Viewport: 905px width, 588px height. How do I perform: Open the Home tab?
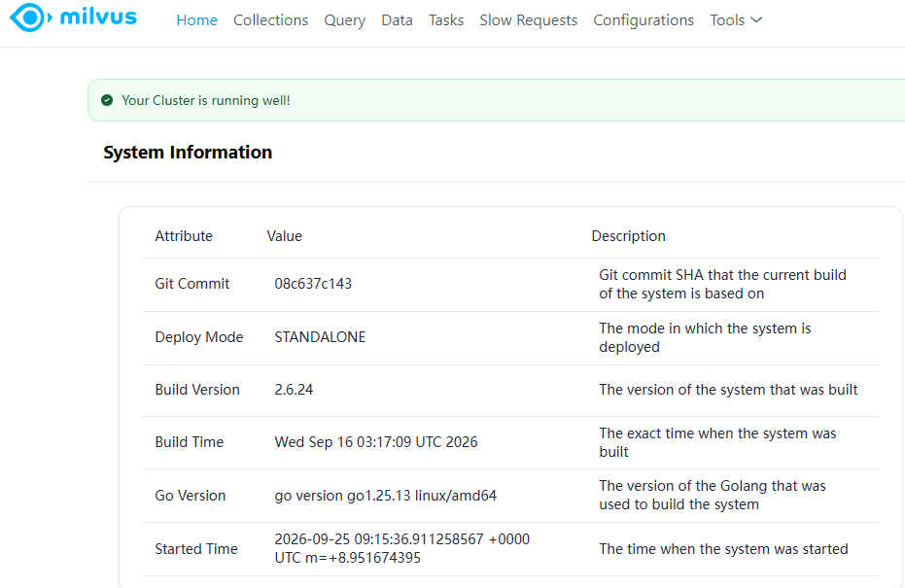click(196, 20)
